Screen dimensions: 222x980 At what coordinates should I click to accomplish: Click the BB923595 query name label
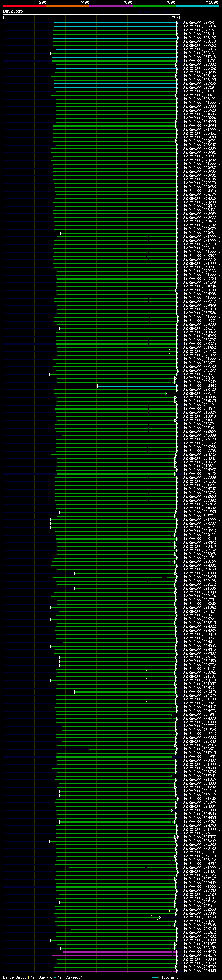pos(13,11)
